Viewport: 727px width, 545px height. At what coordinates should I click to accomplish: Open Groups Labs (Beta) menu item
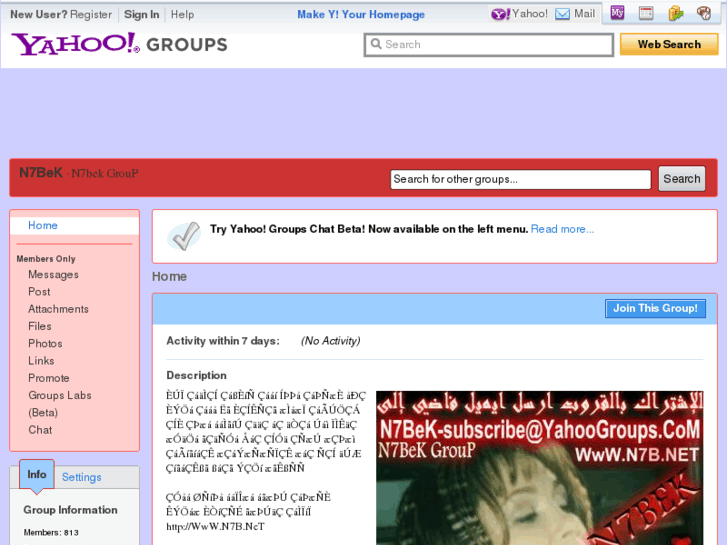60,404
